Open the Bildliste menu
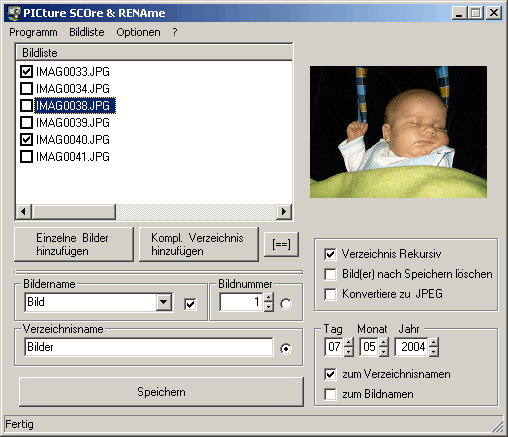Image resolution: width=508 pixels, height=437 pixels. [x=87, y=32]
